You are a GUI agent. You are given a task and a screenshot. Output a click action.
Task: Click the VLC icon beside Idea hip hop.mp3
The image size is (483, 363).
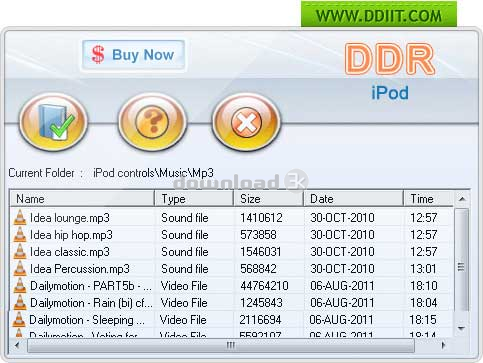(20, 235)
